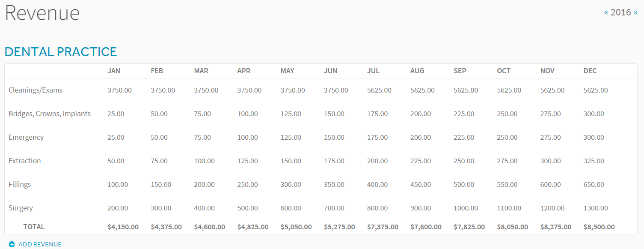Click the plus icon beside Add Revenue

click(12, 244)
